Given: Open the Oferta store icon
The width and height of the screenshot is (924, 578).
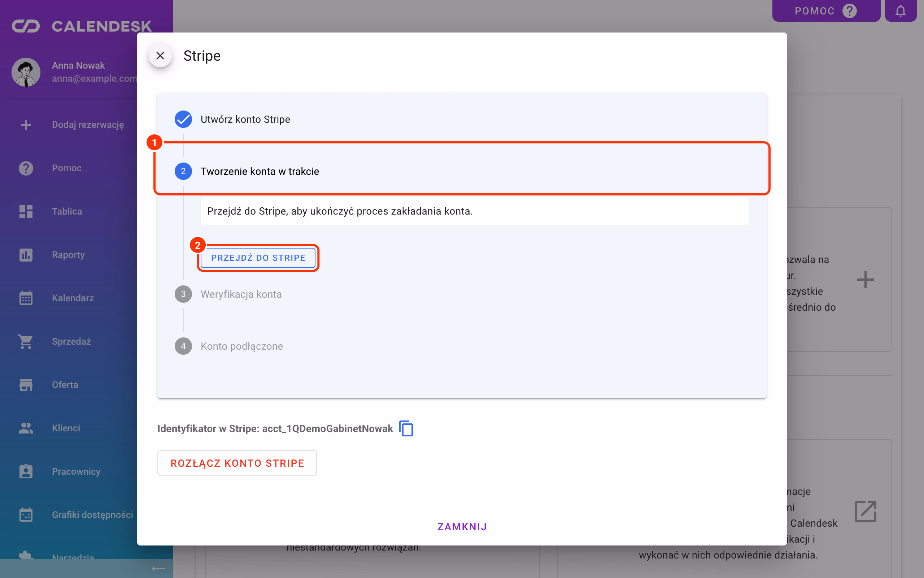Looking at the screenshot, I should pos(26,385).
